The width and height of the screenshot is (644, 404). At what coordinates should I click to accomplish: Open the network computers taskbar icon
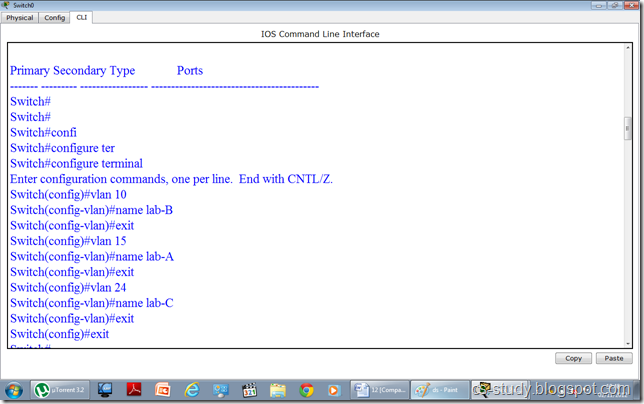coord(221,390)
